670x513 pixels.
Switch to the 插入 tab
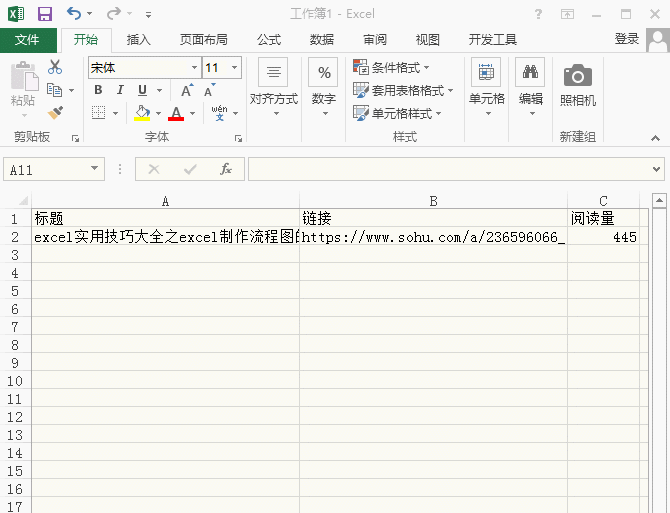[138, 40]
